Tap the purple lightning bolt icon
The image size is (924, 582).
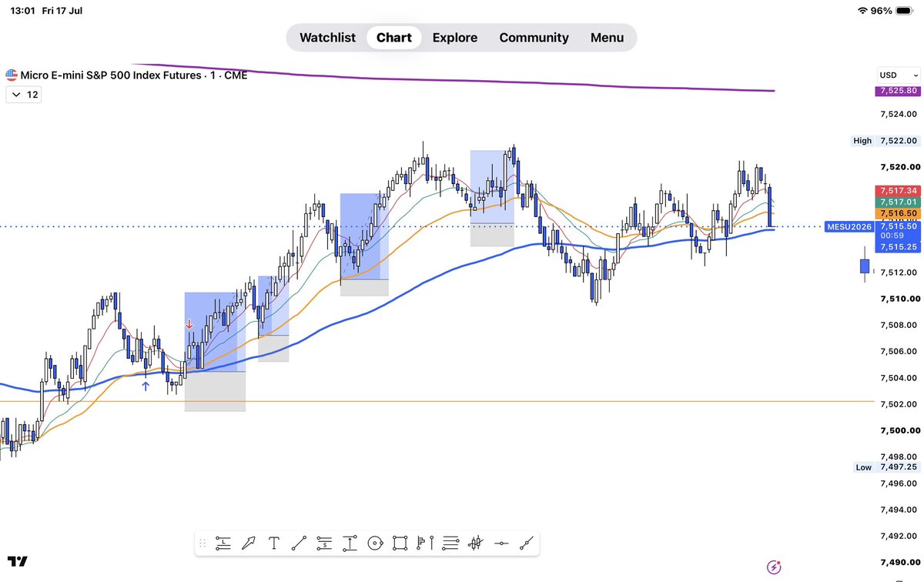click(x=774, y=567)
